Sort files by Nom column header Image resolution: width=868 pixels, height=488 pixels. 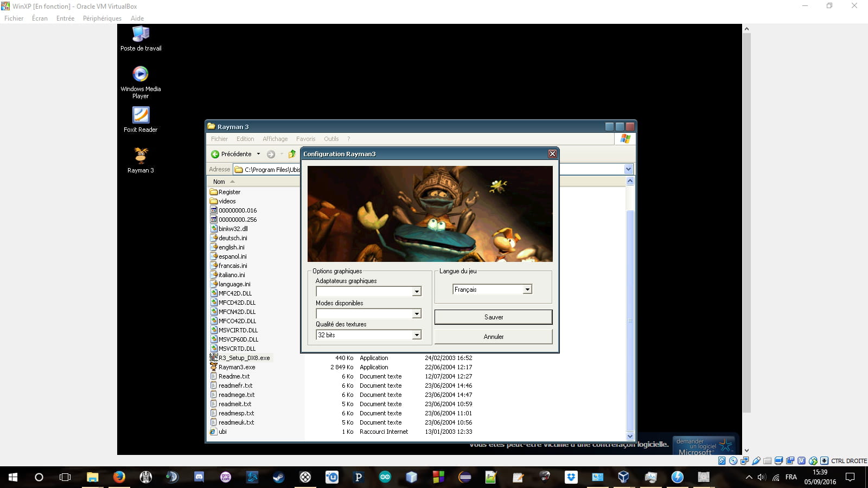(x=219, y=182)
